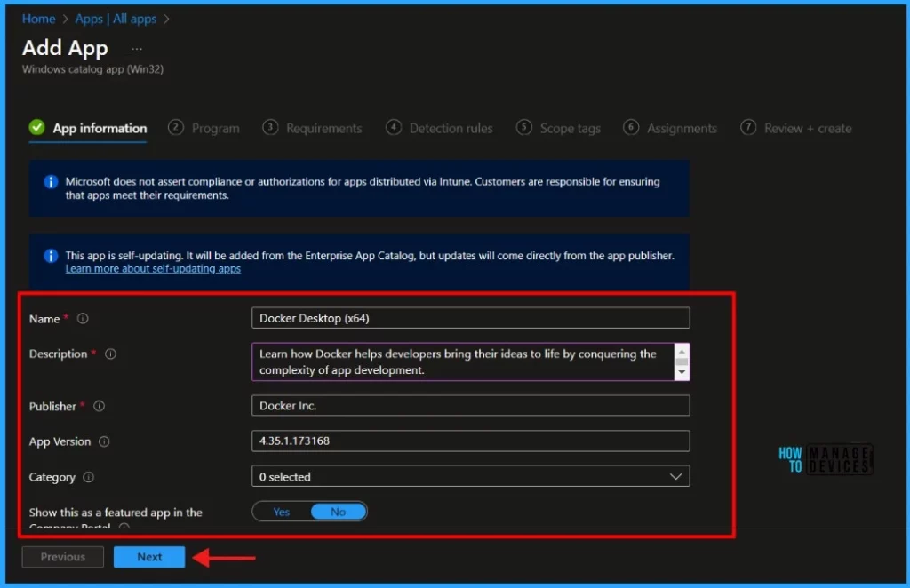The width and height of the screenshot is (910, 588).
Task: Open the ellipsis menu beside Add App
Action: [x=136, y=49]
